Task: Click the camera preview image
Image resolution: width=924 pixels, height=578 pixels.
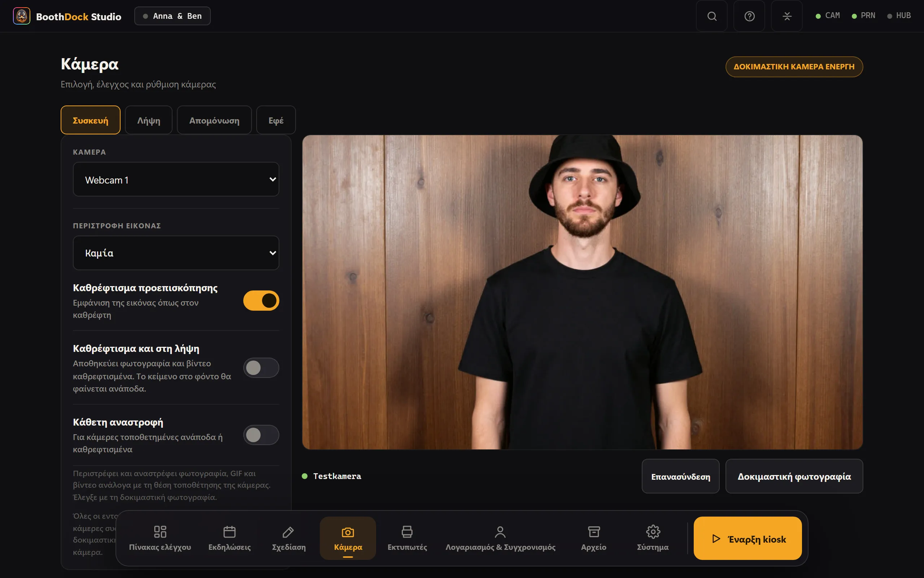Action: point(582,292)
